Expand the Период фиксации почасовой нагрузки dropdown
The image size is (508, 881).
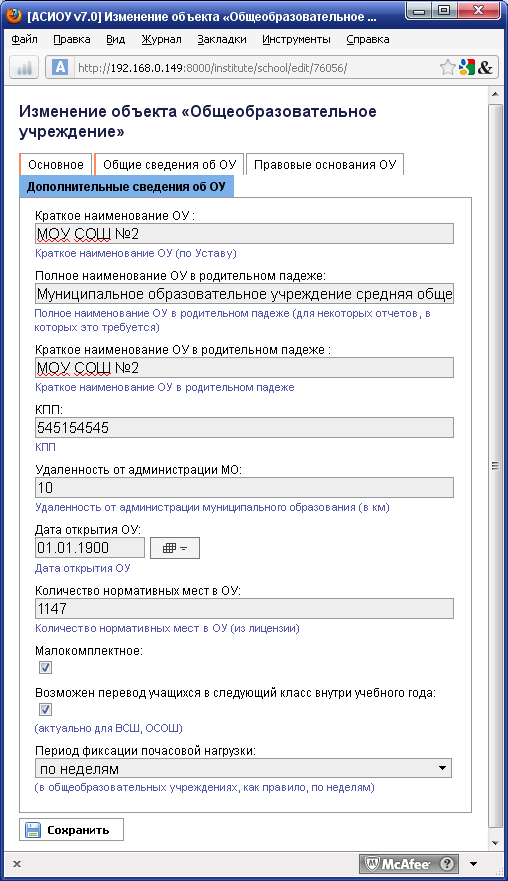(244, 769)
